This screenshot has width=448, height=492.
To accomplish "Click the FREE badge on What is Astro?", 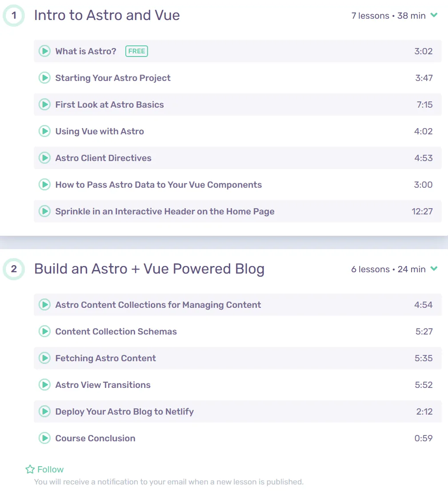I will tap(137, 51).
